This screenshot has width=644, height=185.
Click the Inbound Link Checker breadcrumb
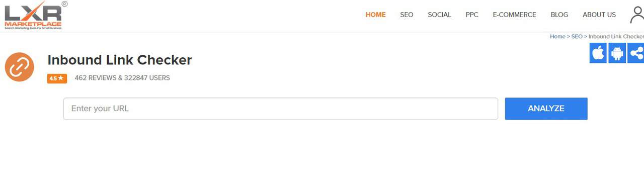point(616,37)
